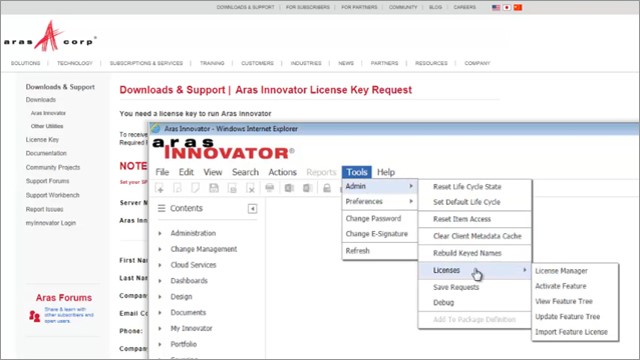Click the New Item toolbar icon
This screenshot has height=360, width=640.
point(160,188)
